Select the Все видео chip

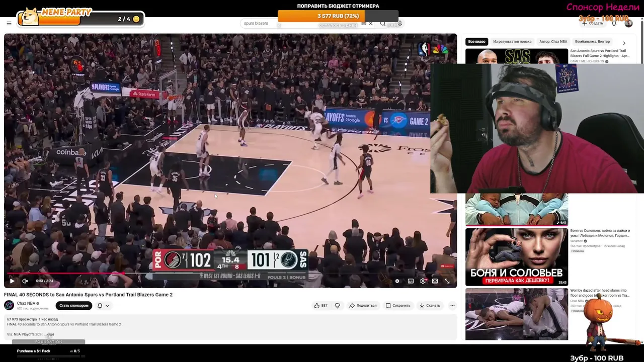[476, 42]
